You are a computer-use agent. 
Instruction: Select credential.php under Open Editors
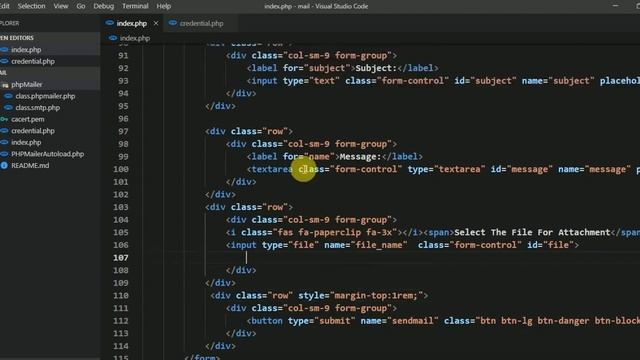coord(33,61)
